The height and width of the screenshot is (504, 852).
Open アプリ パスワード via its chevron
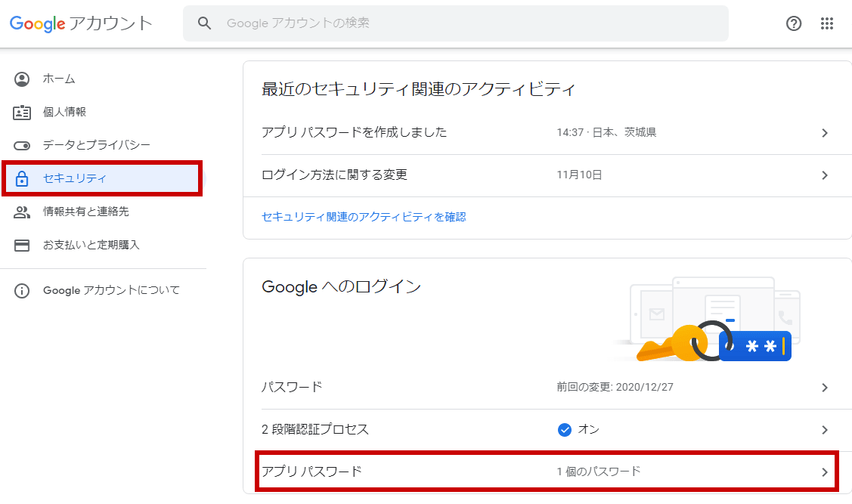click(825, 472)
